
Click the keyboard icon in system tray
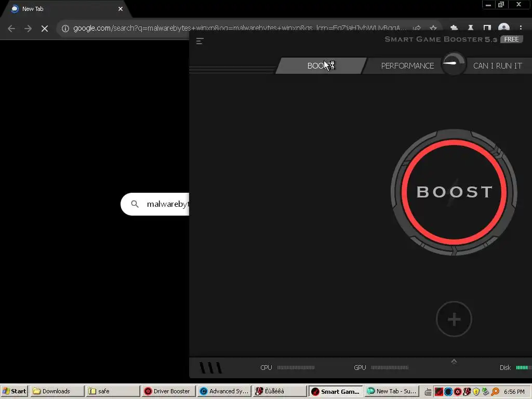(428, 392)
